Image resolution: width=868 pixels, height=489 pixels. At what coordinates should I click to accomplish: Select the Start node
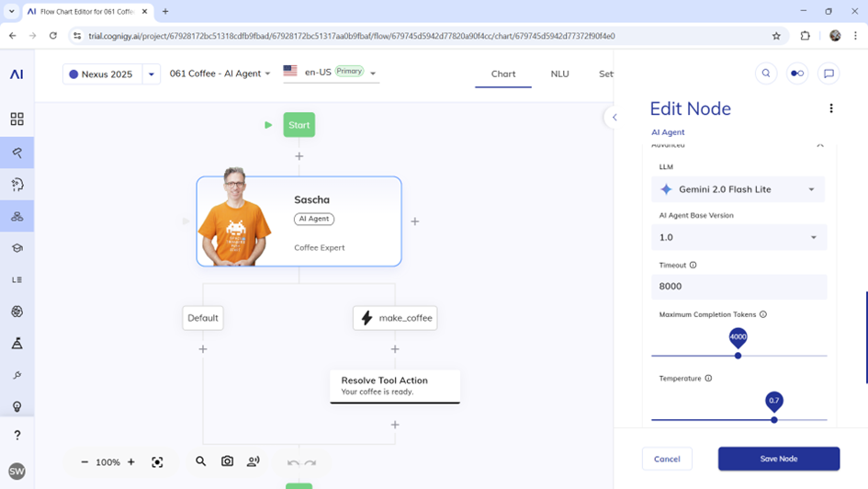click(x=299, y=125)
